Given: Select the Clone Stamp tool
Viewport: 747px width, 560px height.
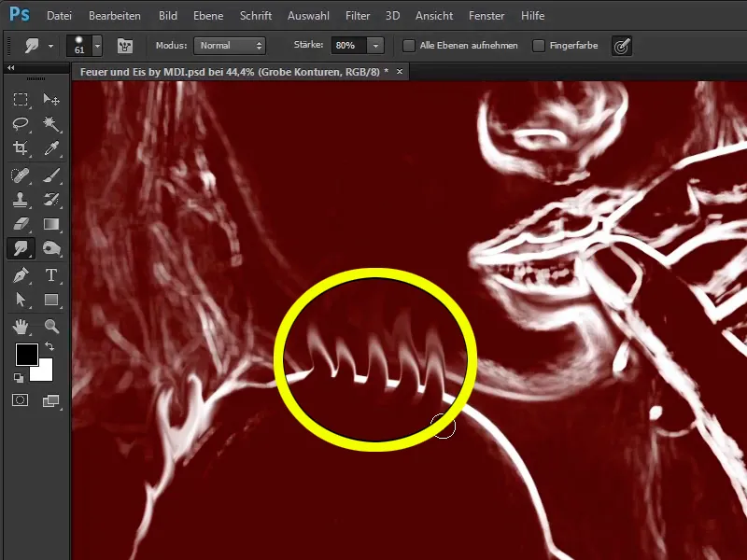Looking at the screenshot, I should (x=20, y=200).
